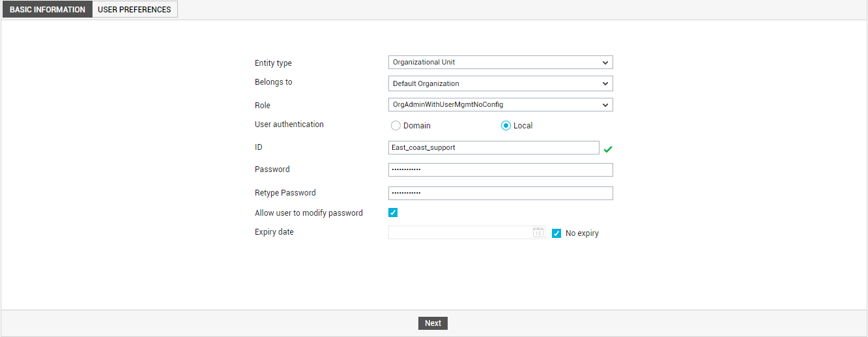Open the calendar picker for Expiry date

pos(538,232)
